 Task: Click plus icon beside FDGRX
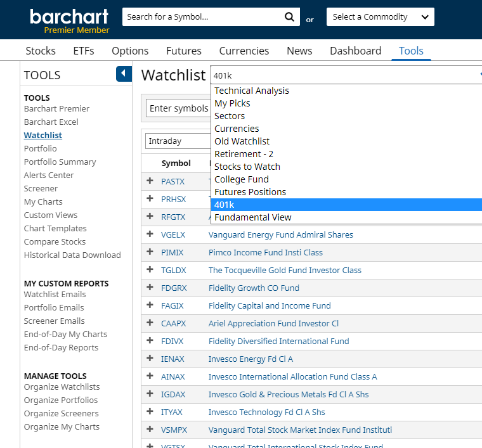pos(150,288)
